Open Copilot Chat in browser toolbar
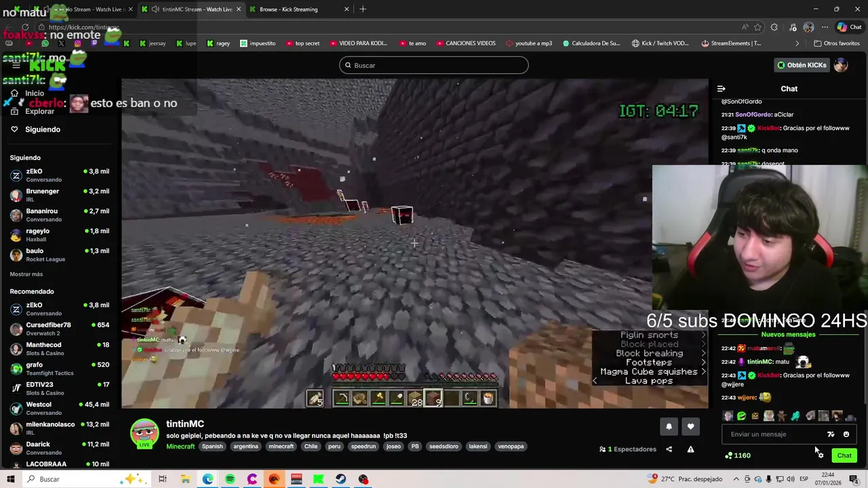Image resolution: width=868 pixels, height=488 pixels. 849,27
